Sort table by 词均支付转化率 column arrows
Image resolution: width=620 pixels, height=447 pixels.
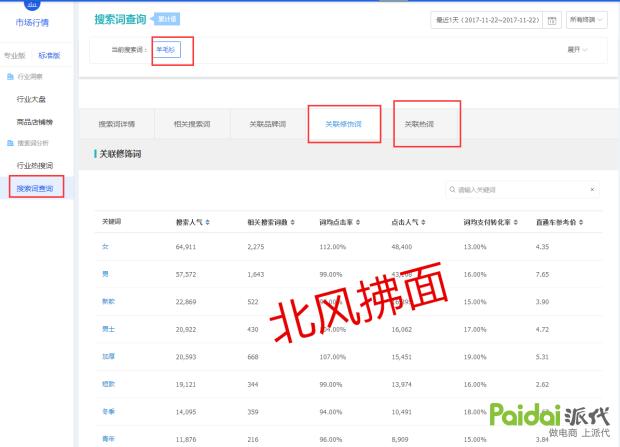coord(516,222)
